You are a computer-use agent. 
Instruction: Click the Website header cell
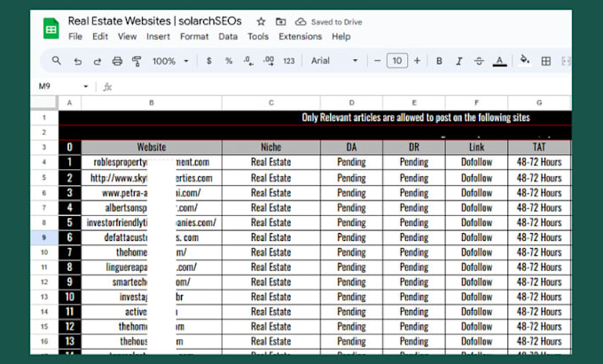(x=152, y=147)
